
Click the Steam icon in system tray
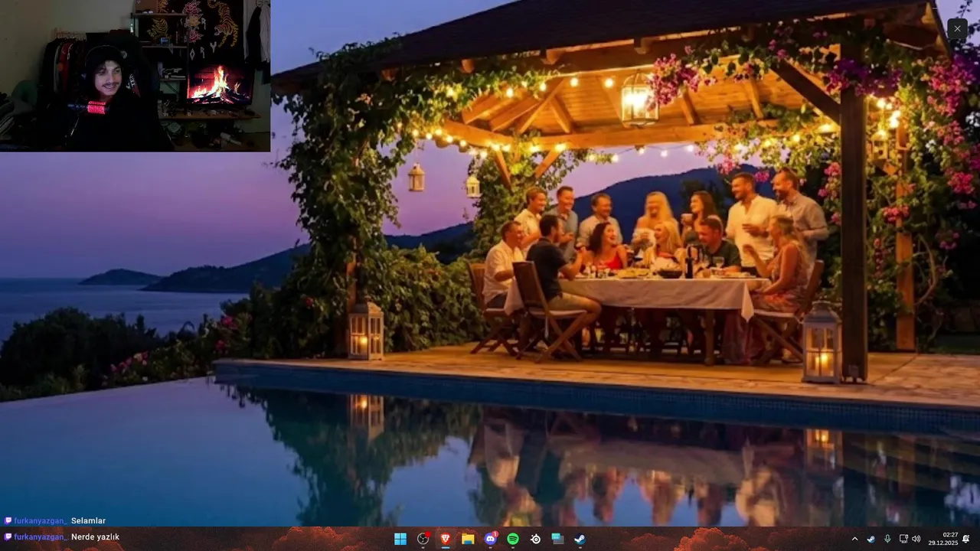(871, 539)
